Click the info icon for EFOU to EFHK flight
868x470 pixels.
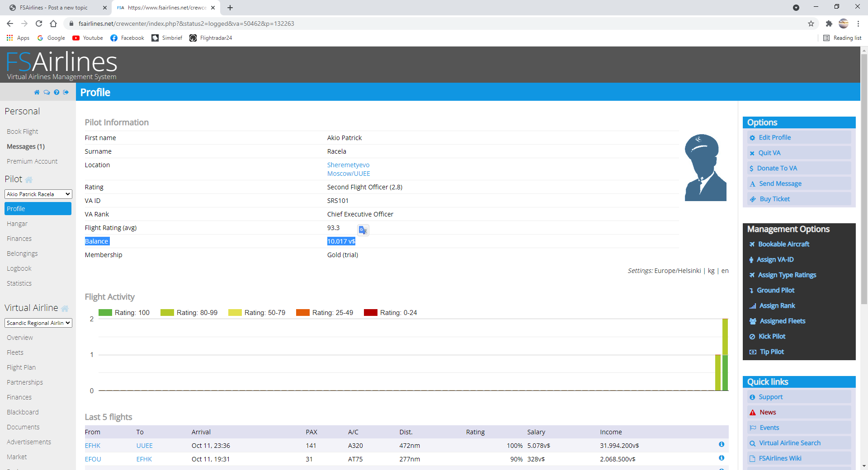(x=722, y=458)
